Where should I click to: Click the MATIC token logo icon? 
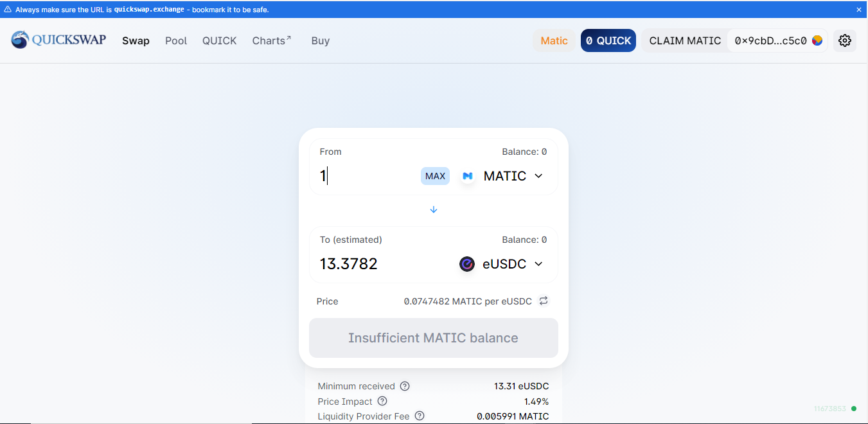pyautogui.click(x=468, y=176)
